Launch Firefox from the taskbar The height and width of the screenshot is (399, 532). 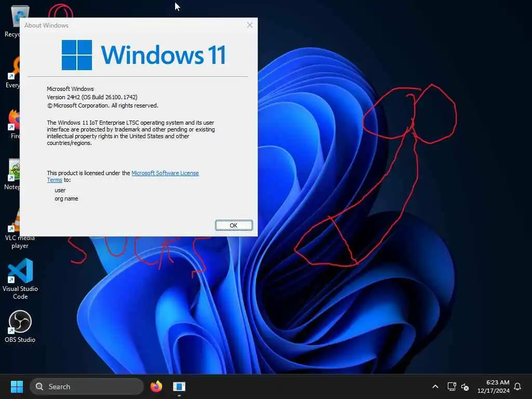point(156,387)
